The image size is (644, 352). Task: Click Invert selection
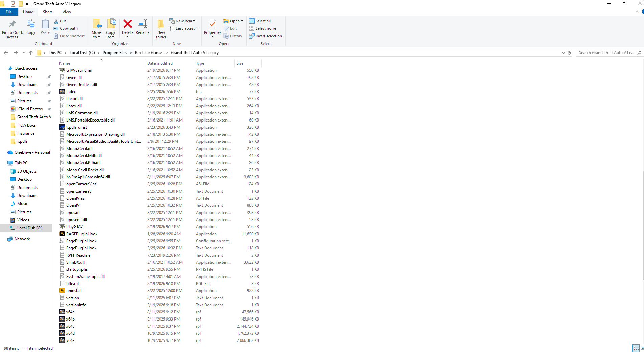[265, 36]
